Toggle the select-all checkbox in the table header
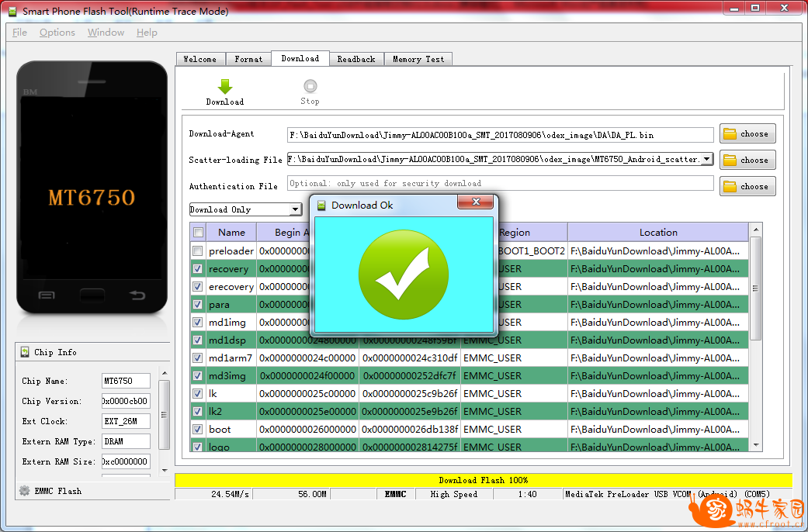Screen dimensions: 808x532 pyautogui.click(x=198, y=233)
